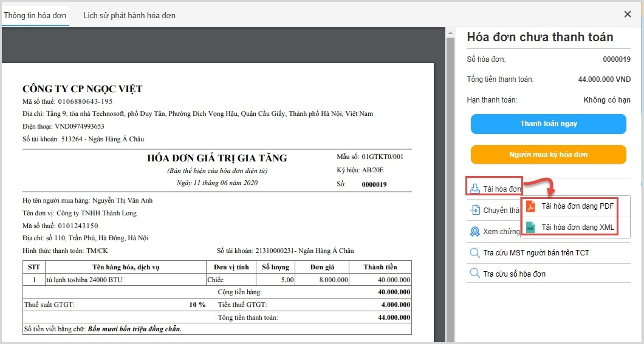Click the invoice preview scrollbar up arrow
The height and width of the screenshot is (344, 644).
(x=451, y=32)
